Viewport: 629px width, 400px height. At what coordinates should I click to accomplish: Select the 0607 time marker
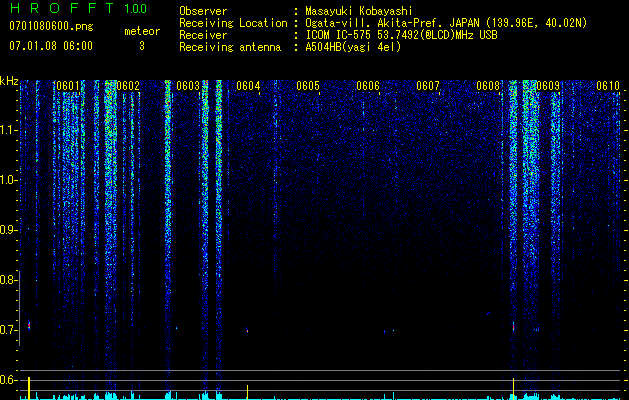tap(428, 86)
